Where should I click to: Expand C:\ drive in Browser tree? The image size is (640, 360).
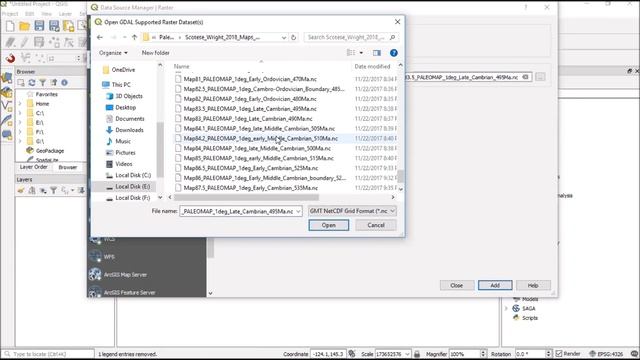click(x=20, y=113)
